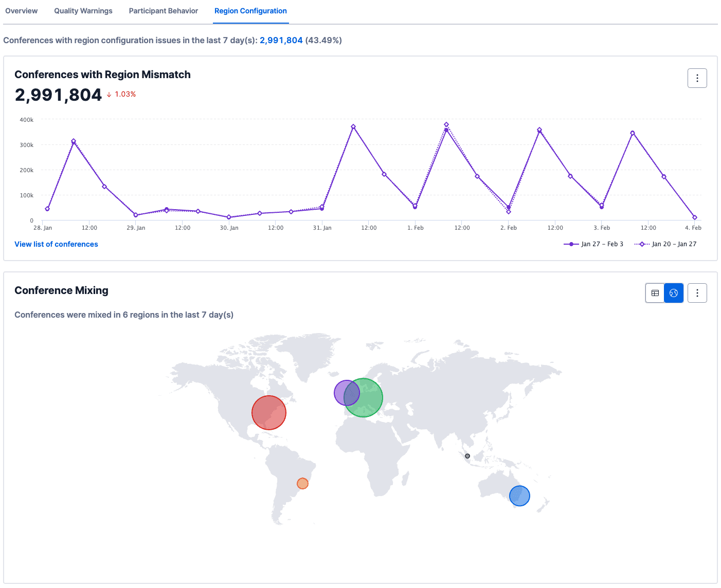Open the Overview tab

[22, 11]
